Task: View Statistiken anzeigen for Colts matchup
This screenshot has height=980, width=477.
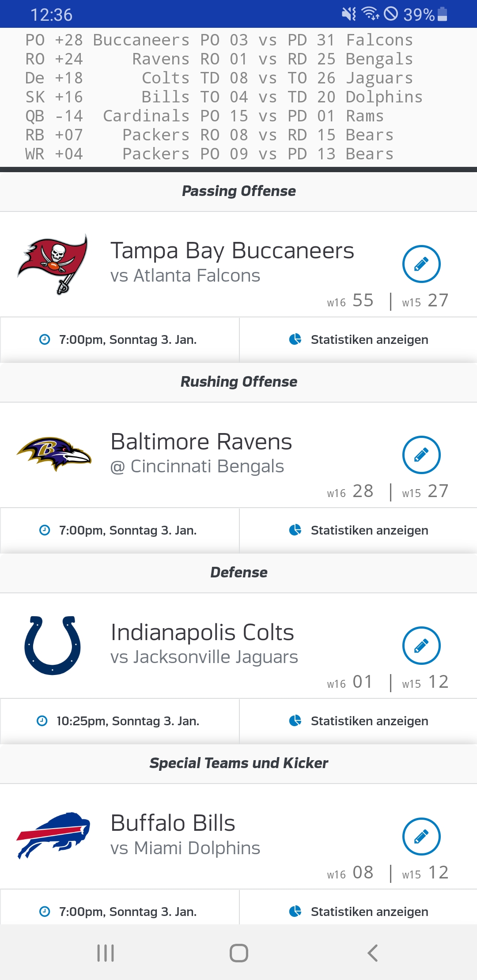Action: point(359,721)
